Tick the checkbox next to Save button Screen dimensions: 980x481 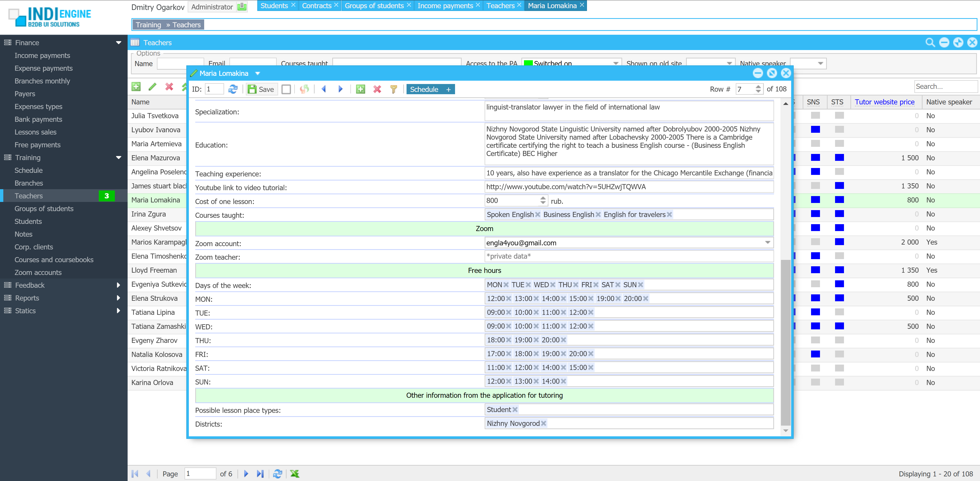click(286, 89)
